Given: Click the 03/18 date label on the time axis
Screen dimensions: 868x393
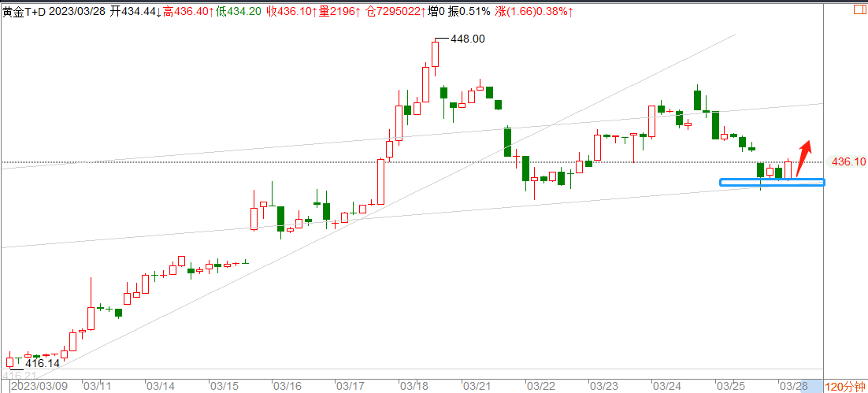Looking at the screenshot, I should point(414,386).
